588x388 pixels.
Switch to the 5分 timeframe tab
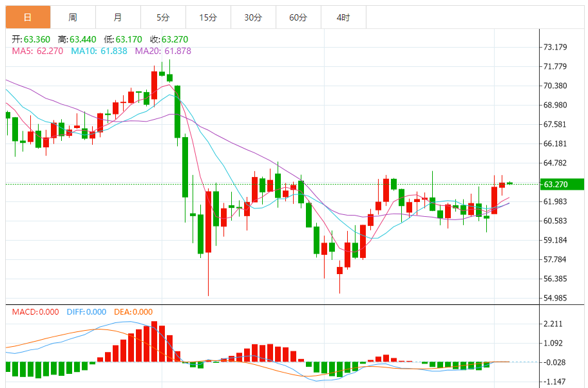163,17
